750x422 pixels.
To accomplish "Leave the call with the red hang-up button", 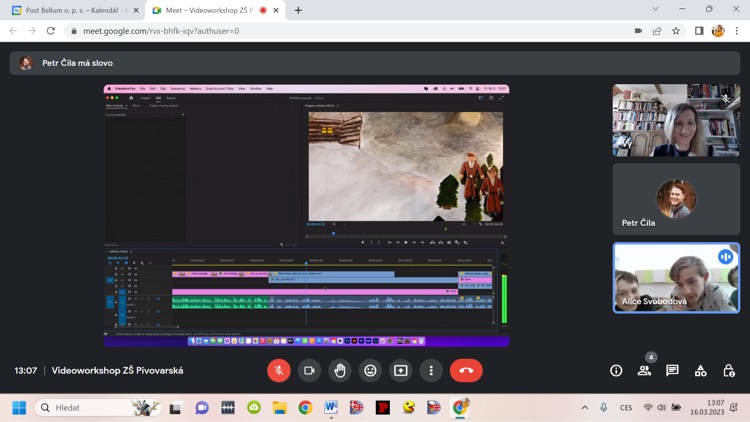I will (466, 371).
